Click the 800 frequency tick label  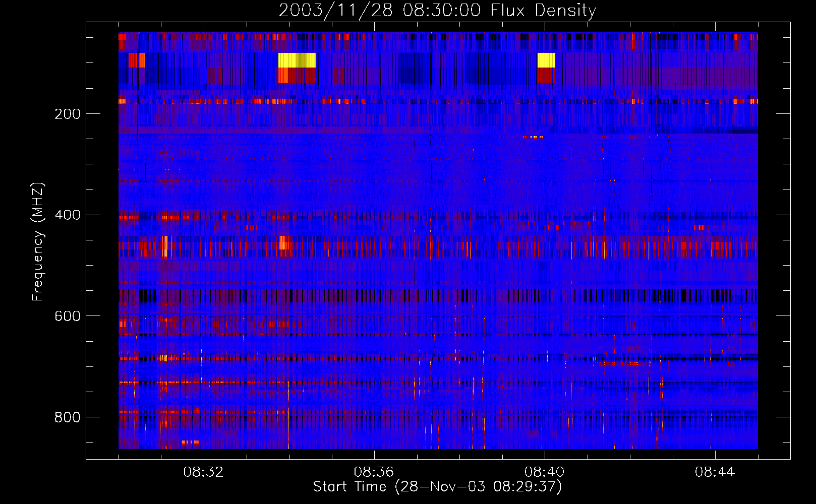(x=68, y=417)
